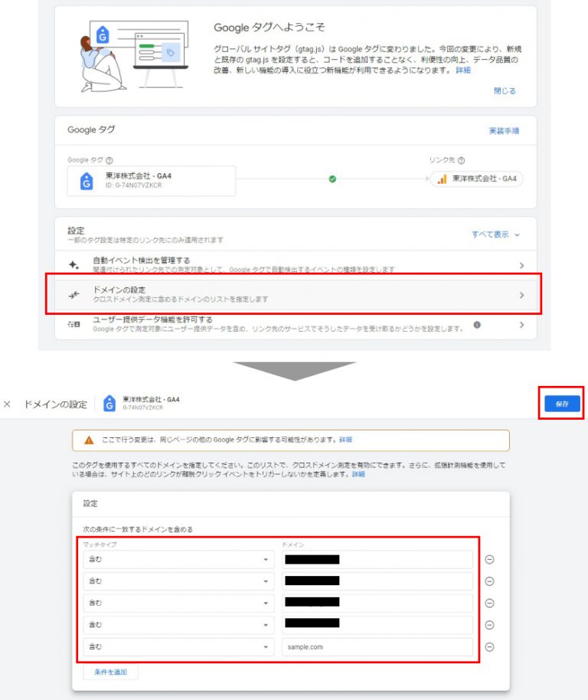Open 自動イベント検出を管理する row
Screen dimensions: 588x700
tap(296, 265)
